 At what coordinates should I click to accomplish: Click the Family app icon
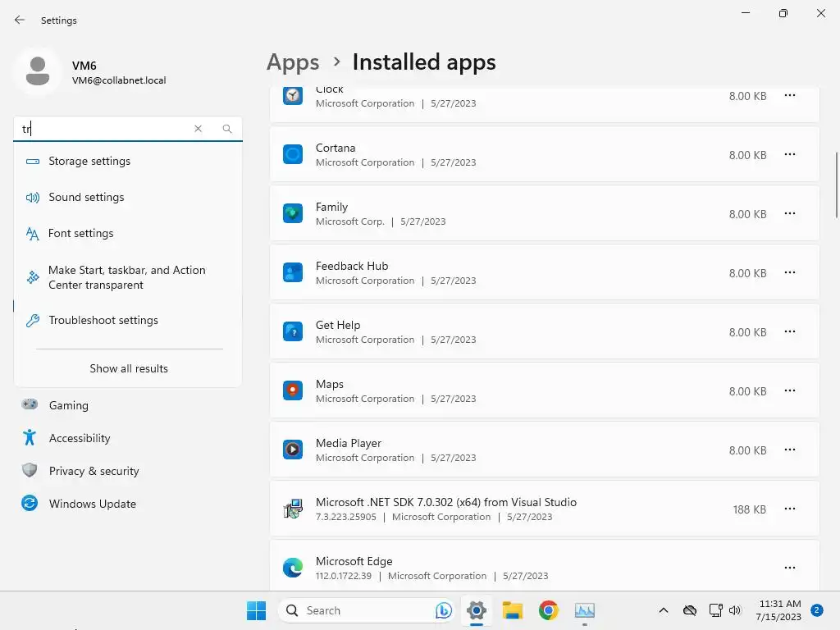[x=293, y=213]
